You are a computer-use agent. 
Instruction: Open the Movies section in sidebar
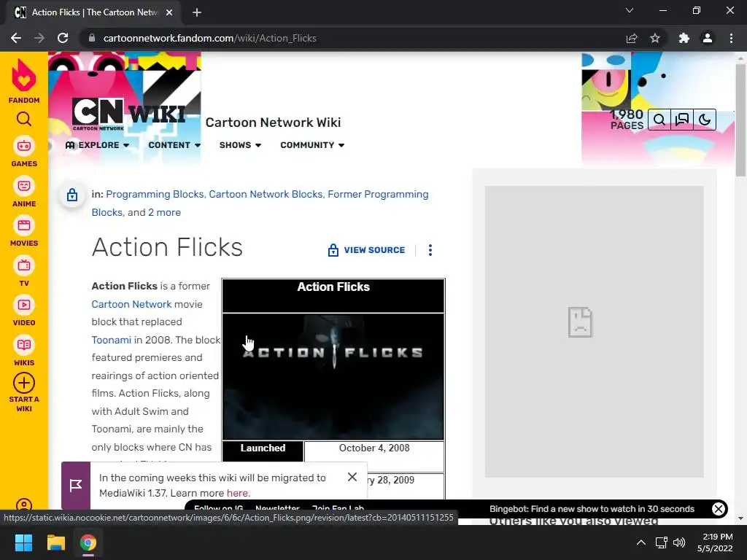(x=24, y=232)
